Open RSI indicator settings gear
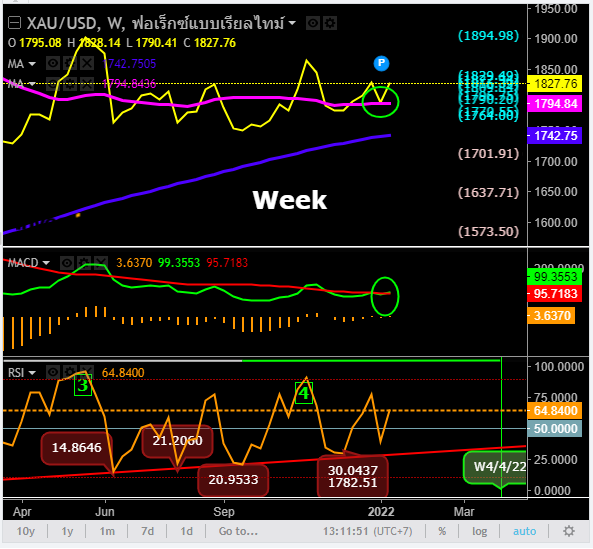The height and width of the screenshot is (549, 593). coord(70,372)
